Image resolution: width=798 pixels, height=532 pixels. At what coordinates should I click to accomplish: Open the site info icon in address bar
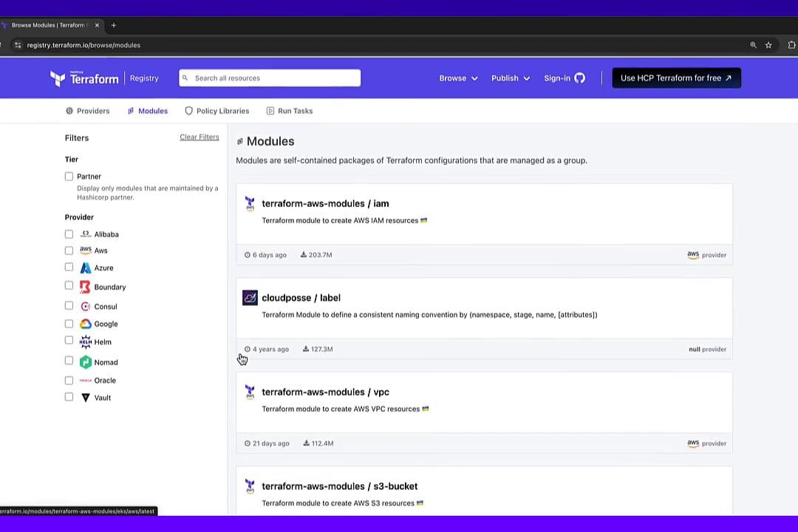click(x=18, y=45)
